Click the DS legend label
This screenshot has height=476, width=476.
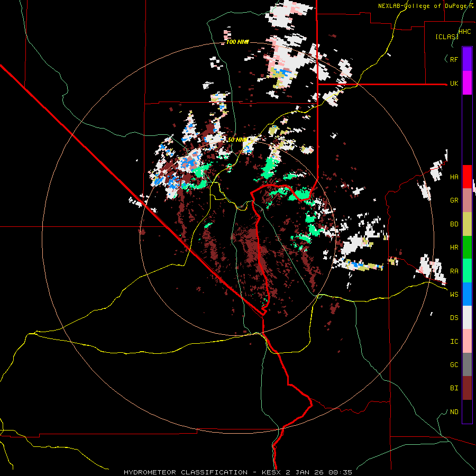click(x=454, y=318)
